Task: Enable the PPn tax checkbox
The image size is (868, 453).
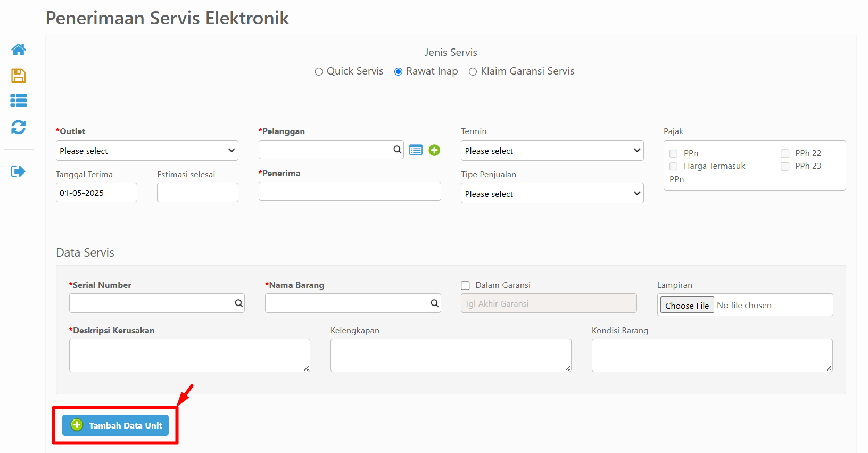Action: click(x=674, y=153)
